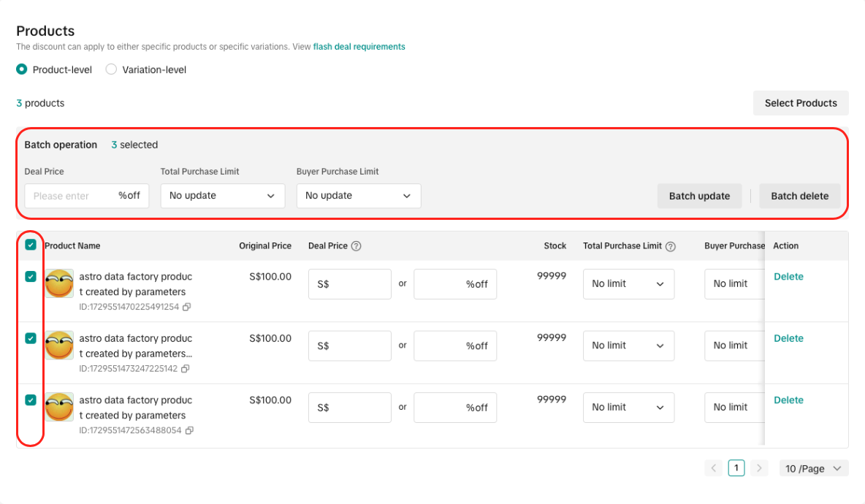Go to previous page arrow
Image resolution: width=865 pixels, height=504 pixels.
[714, 468]
